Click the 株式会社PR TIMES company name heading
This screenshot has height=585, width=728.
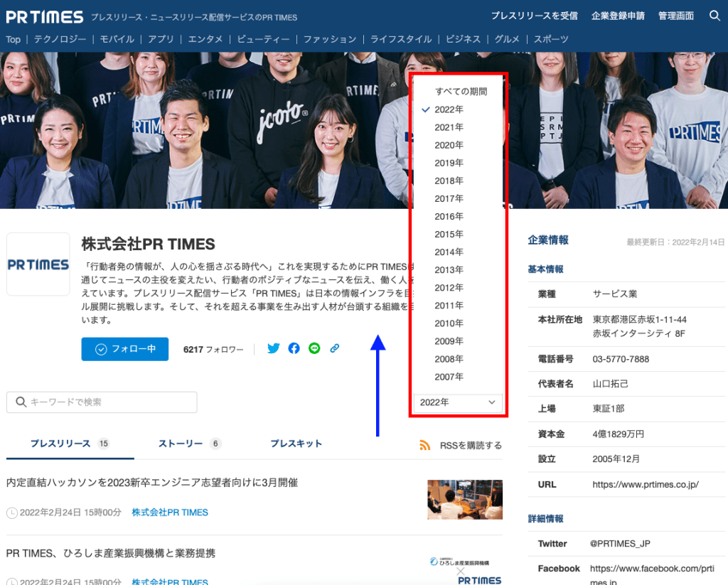[148, 245]
